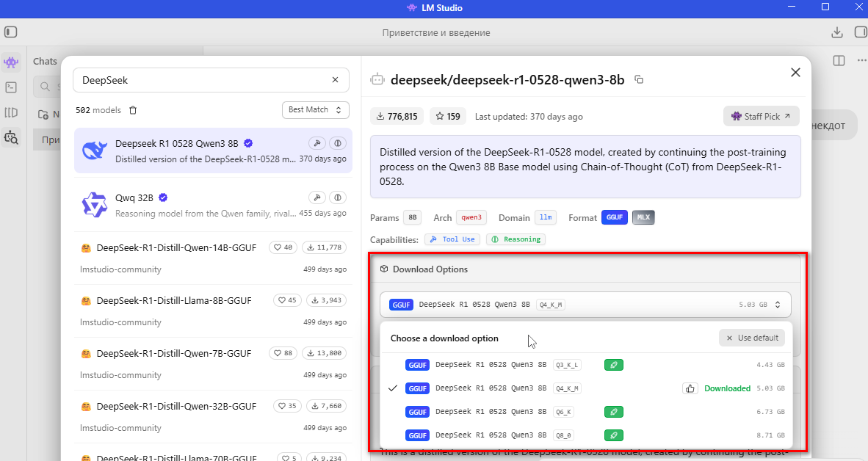Open the Discover model search sidebar icon
The height and width of the screenshot is (461, 868).
pos(11,137)
